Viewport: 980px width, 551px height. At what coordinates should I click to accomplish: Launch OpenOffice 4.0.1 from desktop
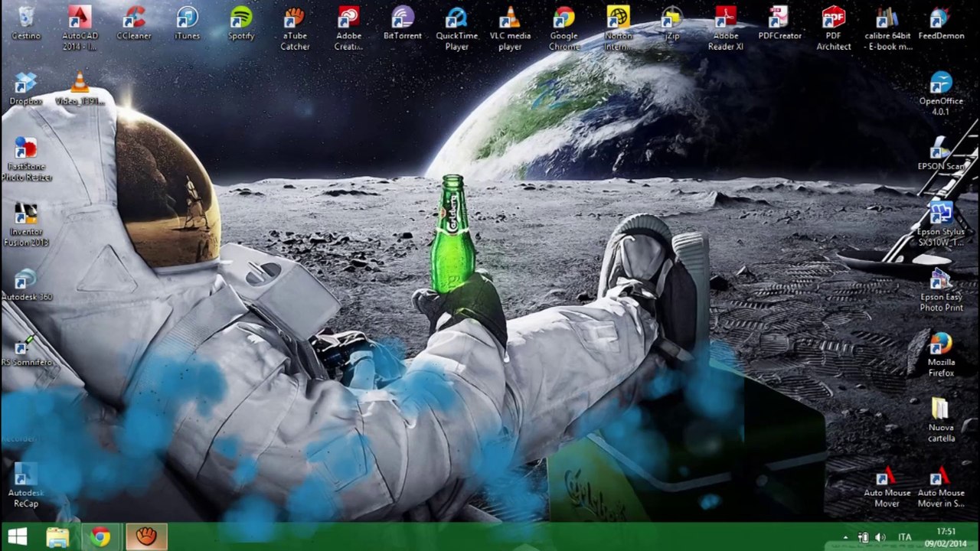941,93
